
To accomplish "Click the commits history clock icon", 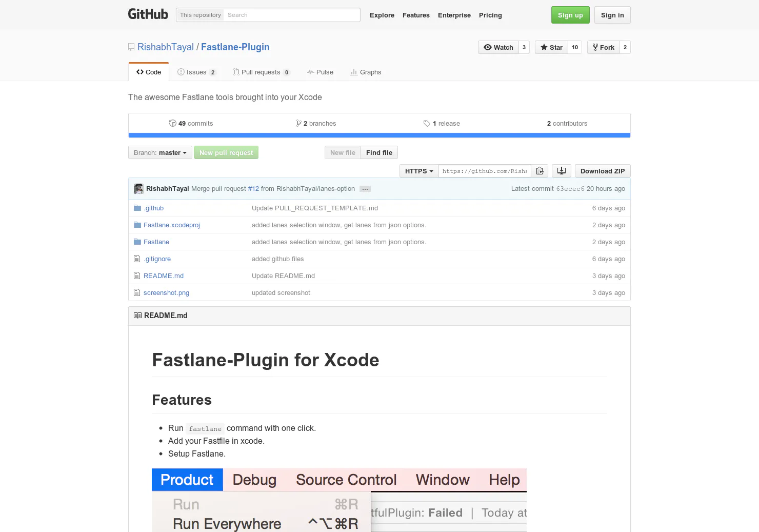I will click(173, 123).
